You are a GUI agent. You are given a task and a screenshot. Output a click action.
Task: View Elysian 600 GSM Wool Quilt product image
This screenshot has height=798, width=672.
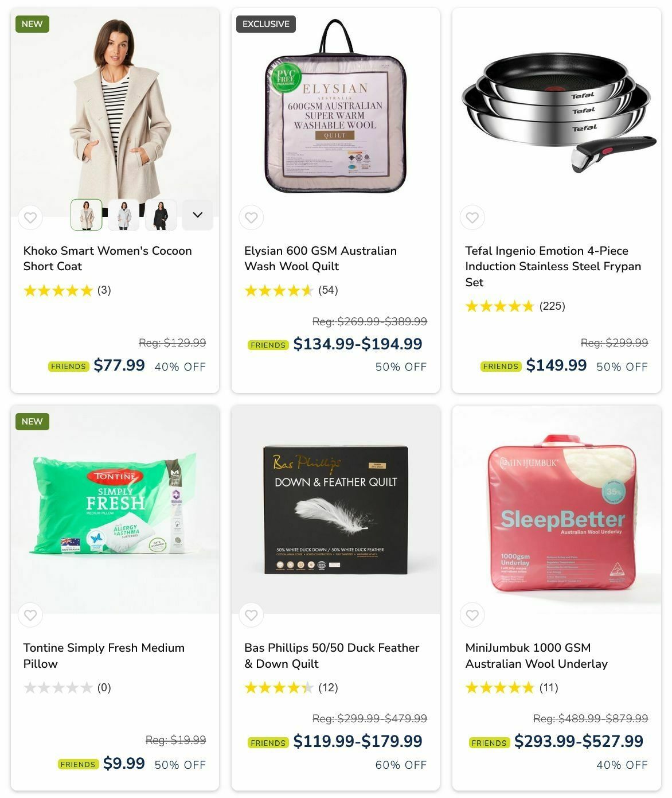335,107
